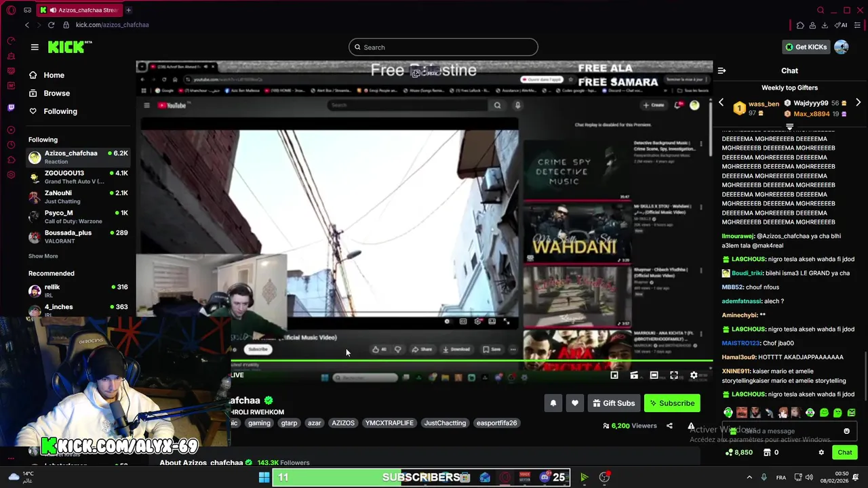Screen dimensions: 868x488
Task: Open the followed channel Psyco_M
Action: (78, 217)
